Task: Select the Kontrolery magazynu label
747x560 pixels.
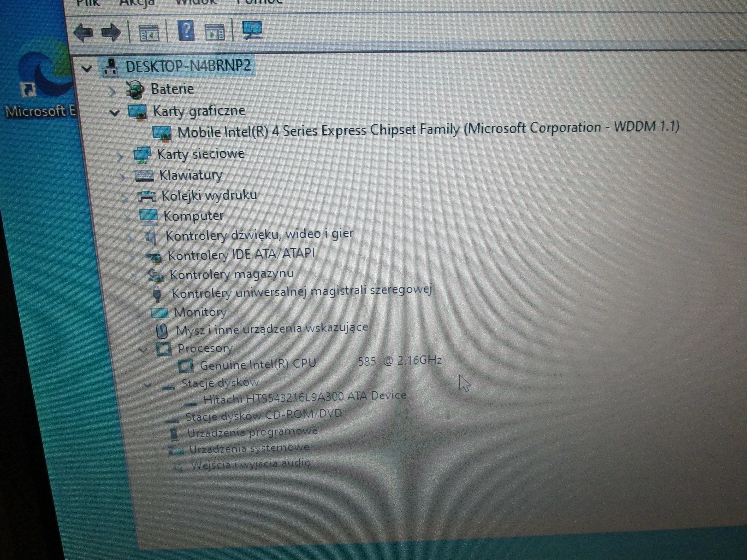Action: click(x=232, y=274)
